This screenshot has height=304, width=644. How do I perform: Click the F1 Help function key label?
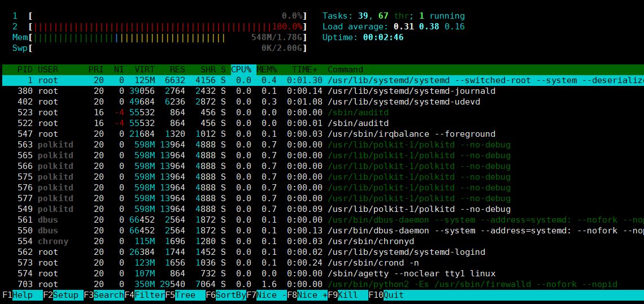click(23, 295)
